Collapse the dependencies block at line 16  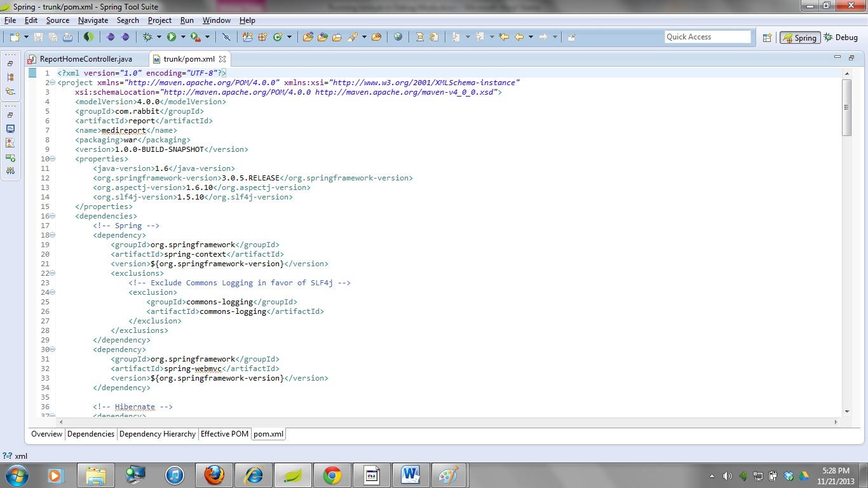pos(52,216)
